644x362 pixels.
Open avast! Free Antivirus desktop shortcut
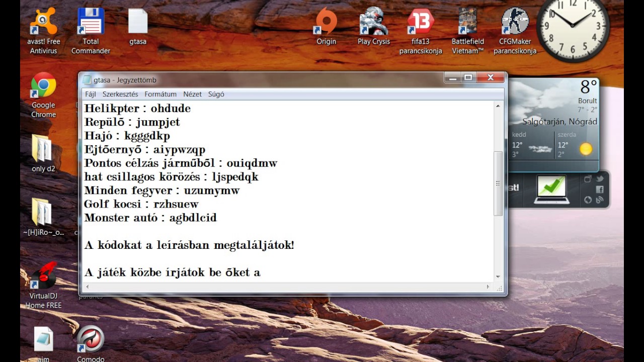(43, 31)
